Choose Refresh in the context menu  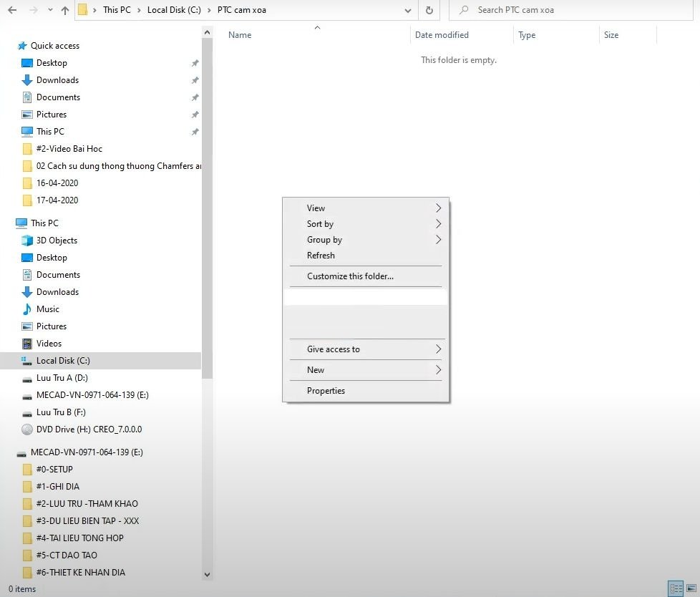tap(366, 256)
